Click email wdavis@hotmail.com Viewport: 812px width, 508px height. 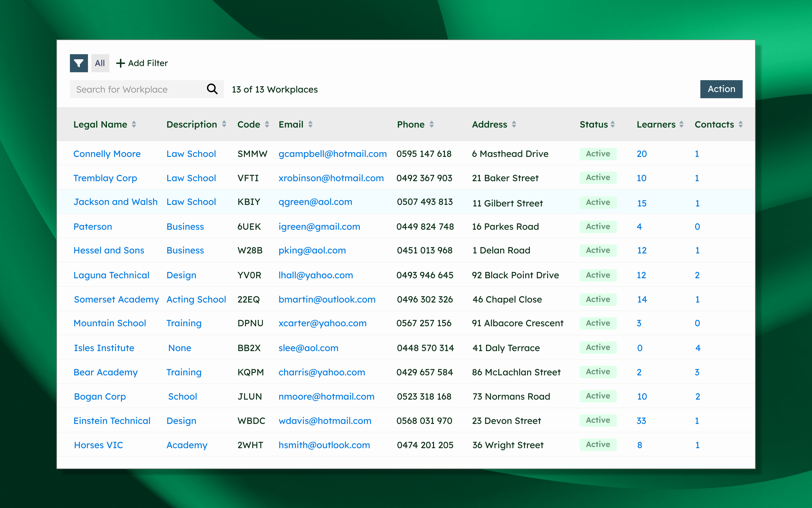point(325,421)
